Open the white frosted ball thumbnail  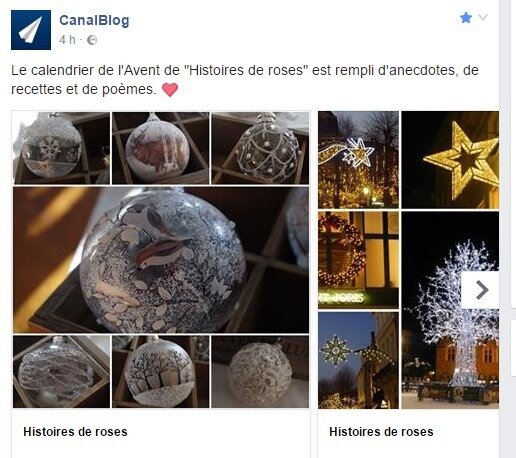pos(260,372)
